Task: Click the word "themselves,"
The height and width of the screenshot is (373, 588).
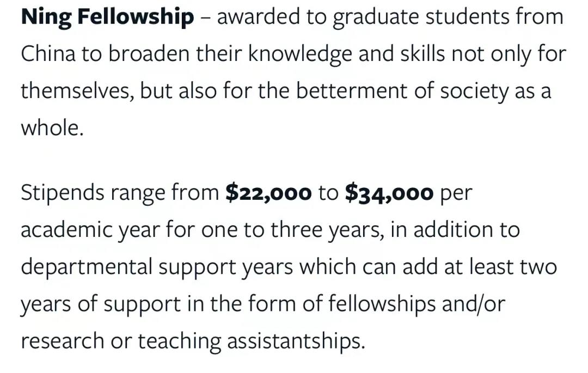Action: tap(77, 91)
